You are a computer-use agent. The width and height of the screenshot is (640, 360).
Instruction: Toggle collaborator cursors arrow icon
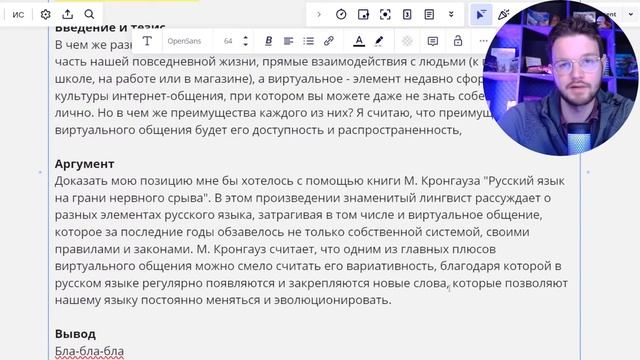tap(481, 15)
